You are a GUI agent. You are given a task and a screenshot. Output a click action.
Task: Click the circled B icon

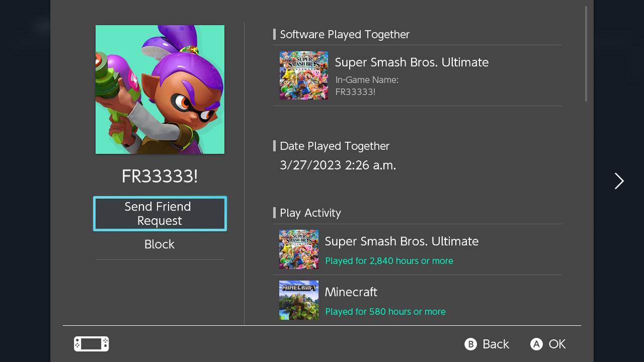[470, 344]
